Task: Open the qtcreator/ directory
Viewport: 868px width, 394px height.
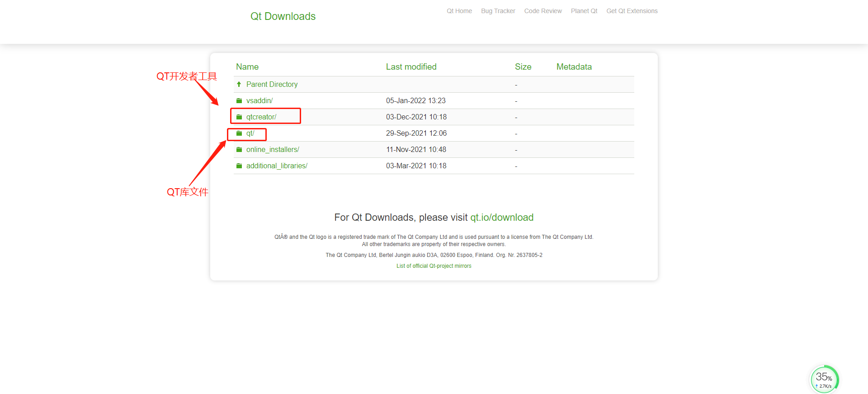Action: 261,117
